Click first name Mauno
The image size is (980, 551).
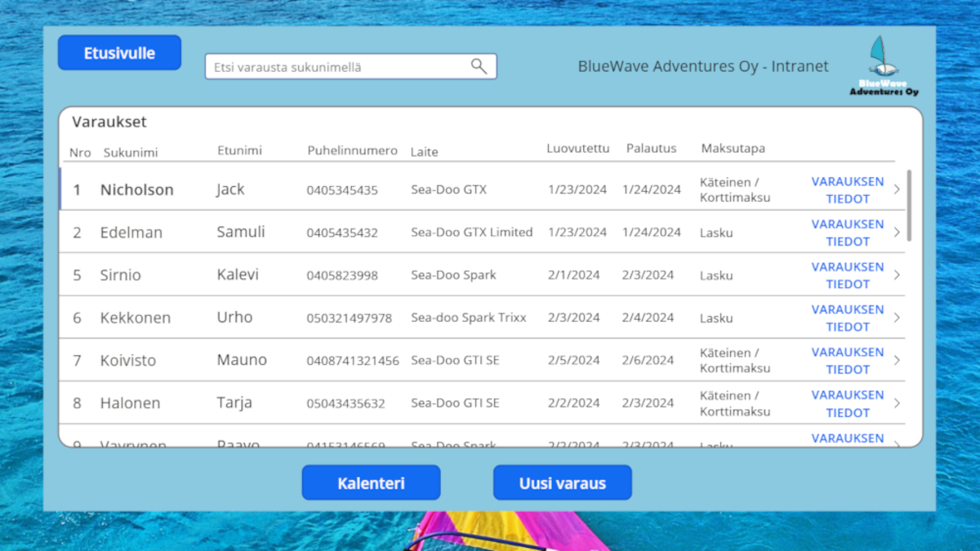(x=242, y=360)
